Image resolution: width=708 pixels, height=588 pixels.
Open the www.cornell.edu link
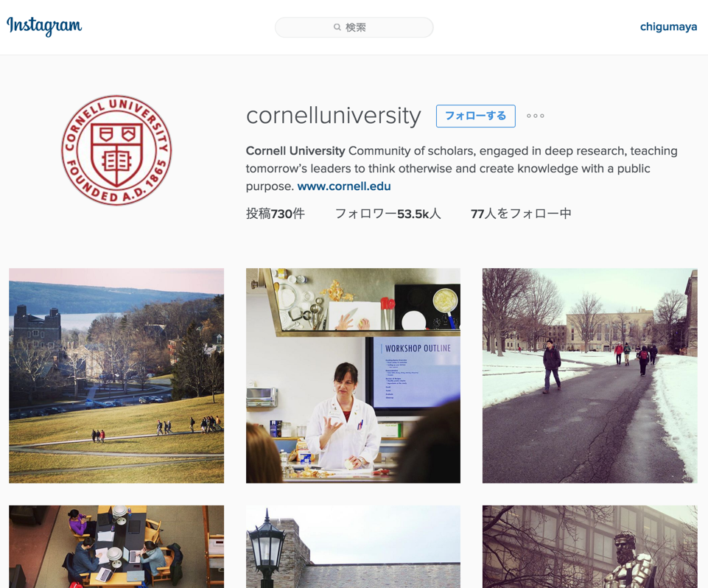[x=344, y=186]
